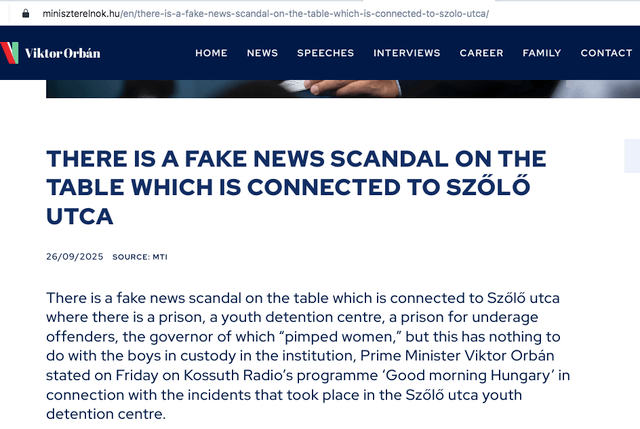Navigate to INTERVIEWS
This screenshot has width=640, height=429.
click(x=406, y=53)
